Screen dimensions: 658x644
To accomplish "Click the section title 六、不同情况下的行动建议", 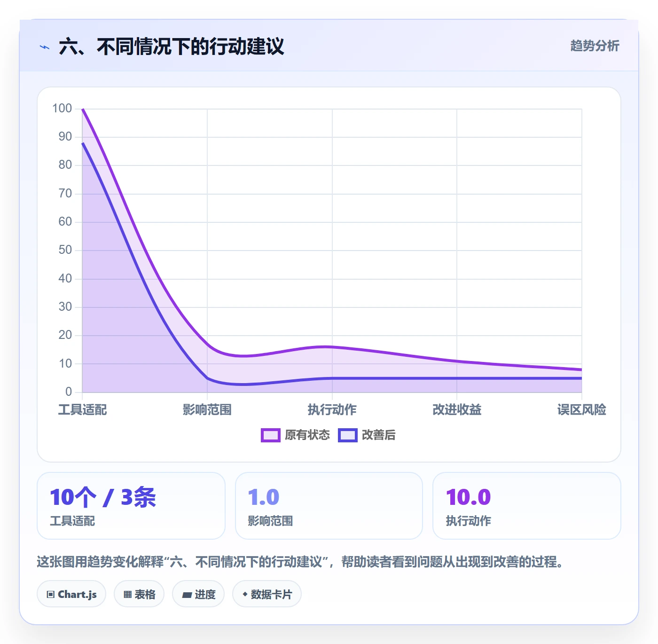I will (x=172, y=47).
